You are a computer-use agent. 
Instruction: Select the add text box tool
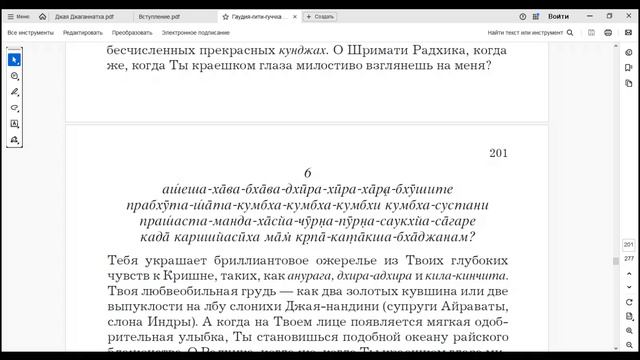14,124
